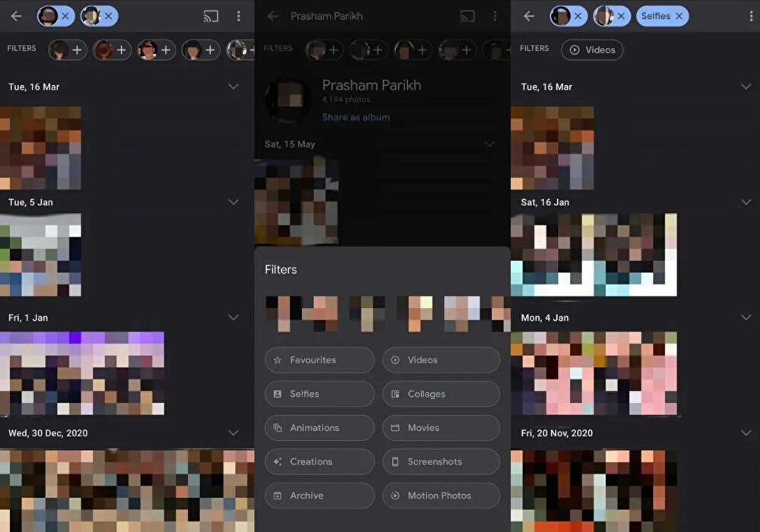
Task: Tap the Creations sparkle filter chip
Action: 319,461
